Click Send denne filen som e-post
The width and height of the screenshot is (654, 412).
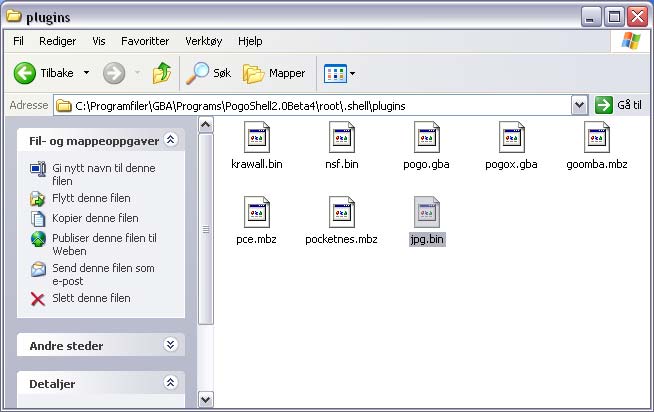click(x=103, y=274)
